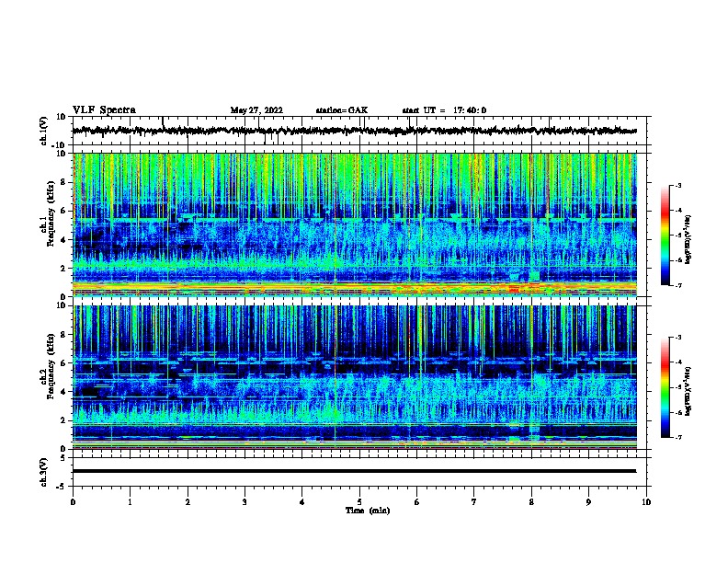
Task: Click the upper colorbar's log(PSD) label
Action: coord(688,239)
